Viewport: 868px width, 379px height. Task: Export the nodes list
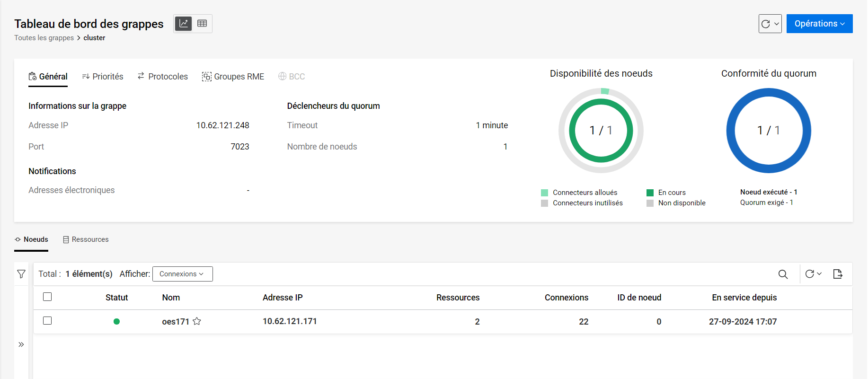pyautogui.click(x=837, y=274)
